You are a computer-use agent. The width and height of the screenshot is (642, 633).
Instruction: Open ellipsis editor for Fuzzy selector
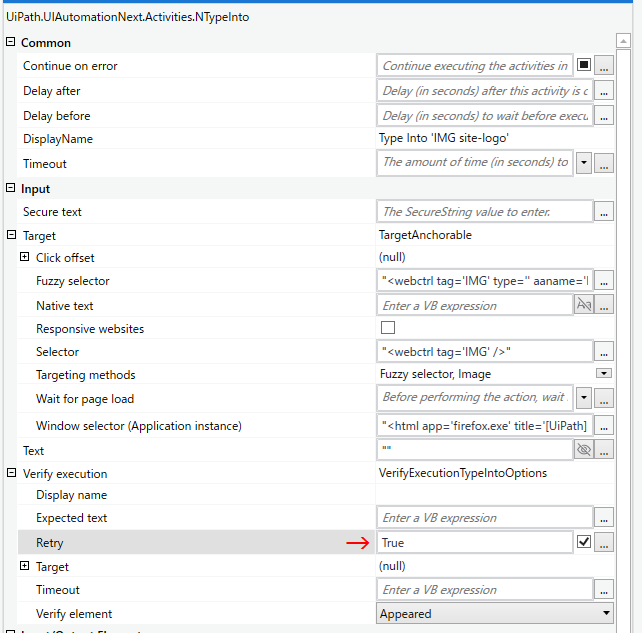604,281
